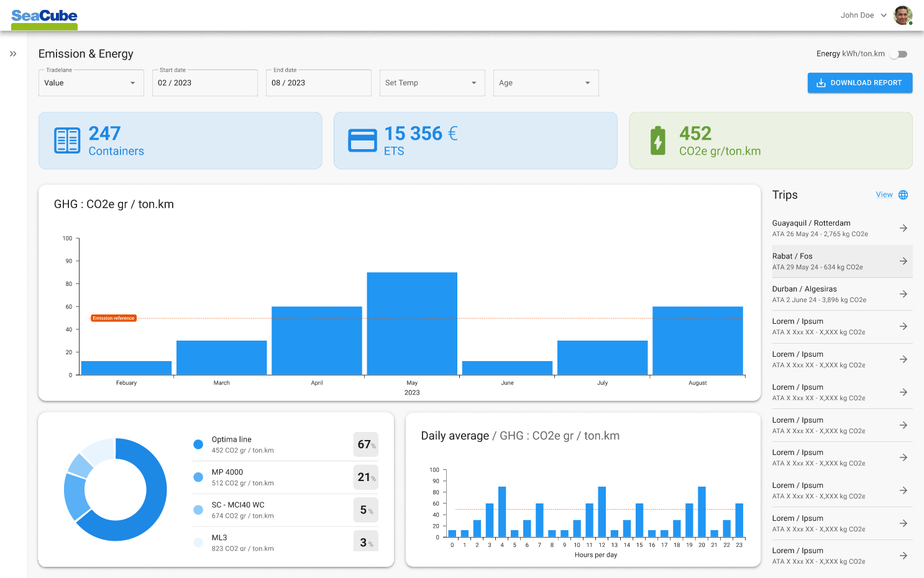This screenshot has width=924, height=578.
Task: Open the Rabat / Fos trip arrow
Action: [903, 261]
